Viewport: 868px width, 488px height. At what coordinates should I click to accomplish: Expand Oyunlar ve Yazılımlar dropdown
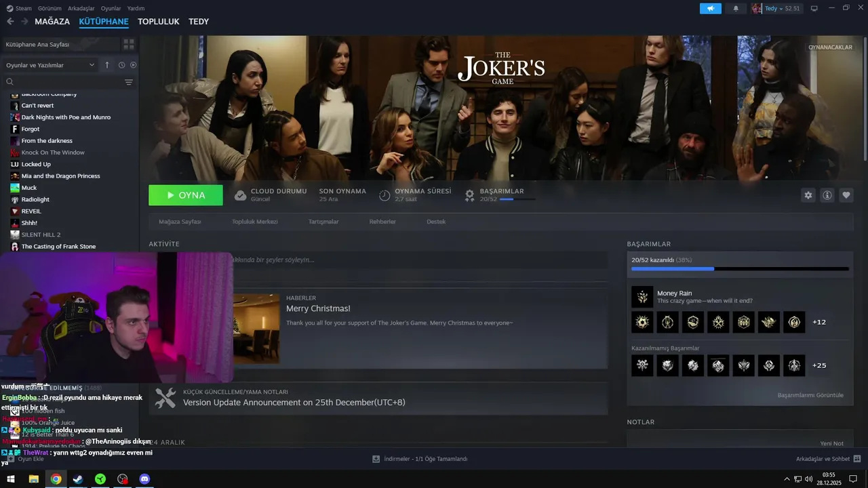click(50, 65)
